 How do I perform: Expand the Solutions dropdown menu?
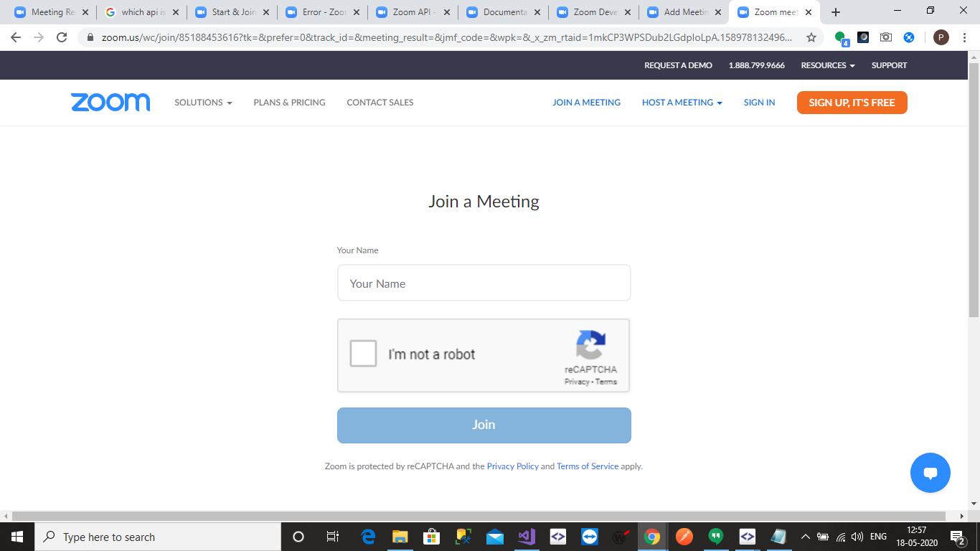click(203, 103)
